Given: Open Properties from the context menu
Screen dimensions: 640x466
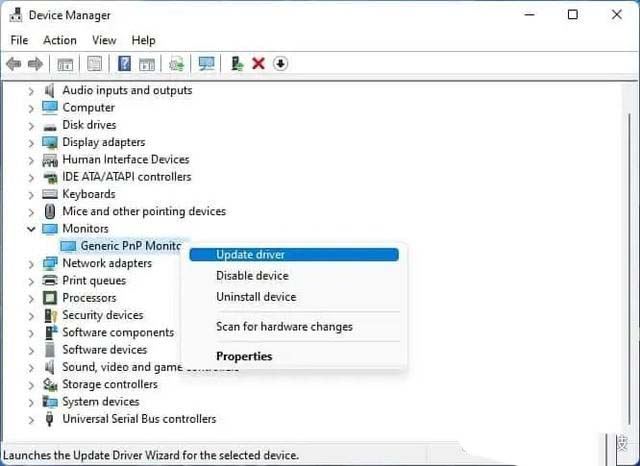Looking at the screenshot, I should pos(244,356).
